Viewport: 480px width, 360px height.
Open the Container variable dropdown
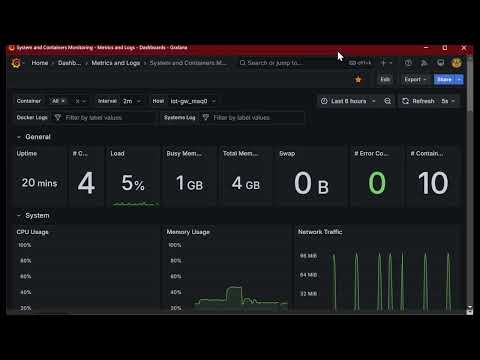[84, 101]
